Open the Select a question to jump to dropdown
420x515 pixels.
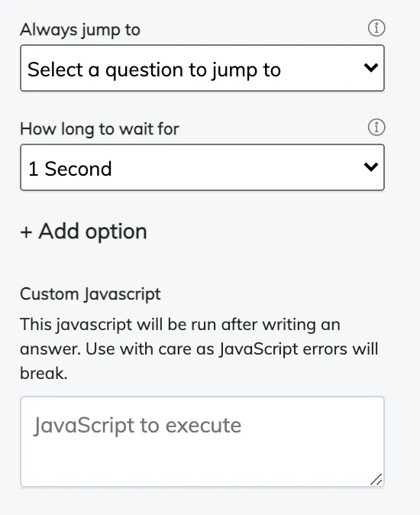tap(202, 68)
